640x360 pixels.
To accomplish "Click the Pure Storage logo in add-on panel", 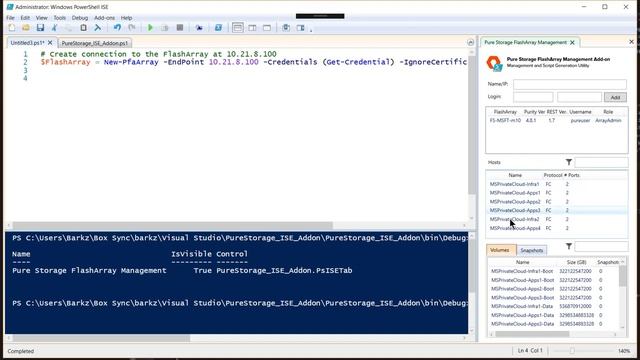I will [494, 63].
